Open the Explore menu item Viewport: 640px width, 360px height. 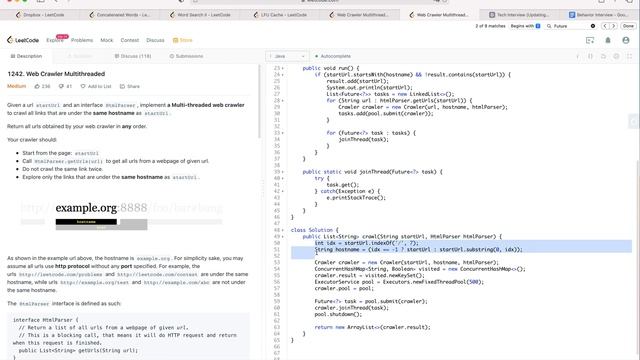pos(54,40)
